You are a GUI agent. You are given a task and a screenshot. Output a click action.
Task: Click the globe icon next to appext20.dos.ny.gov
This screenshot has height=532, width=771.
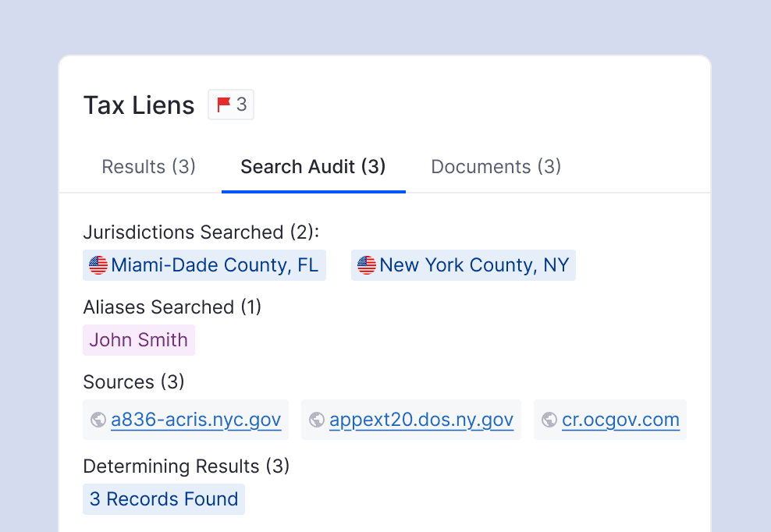[x=317, y=419]
